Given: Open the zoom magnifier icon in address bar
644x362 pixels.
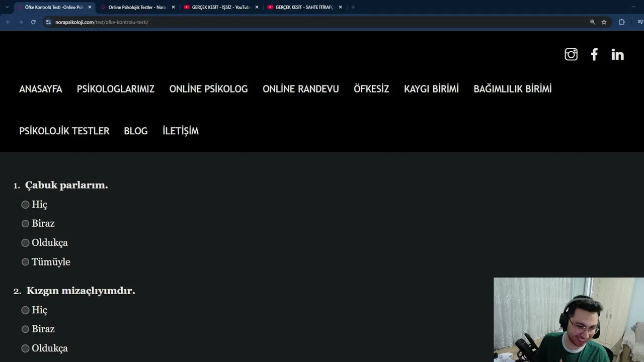Looking at the screenshot, I should [593, 22].
